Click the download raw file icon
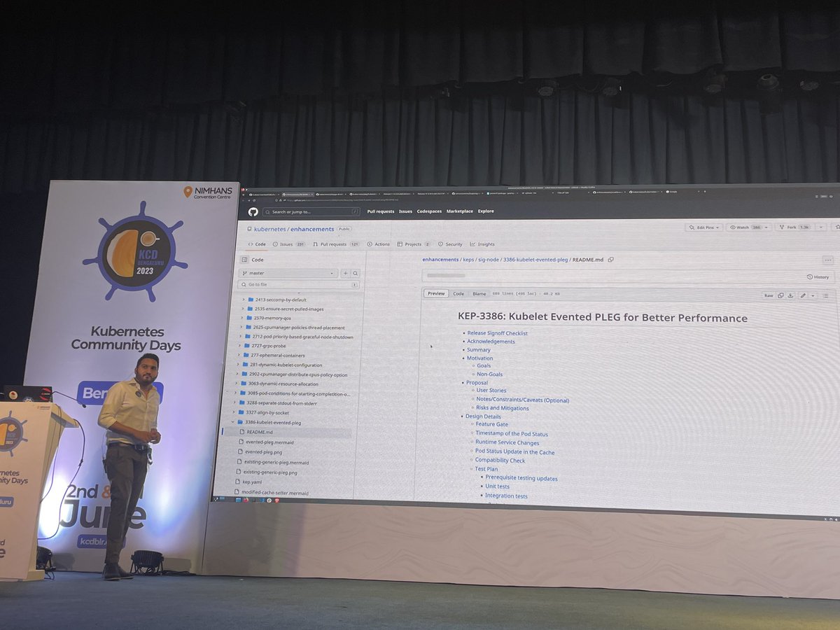The image size is (840, 630). [790, 295]
